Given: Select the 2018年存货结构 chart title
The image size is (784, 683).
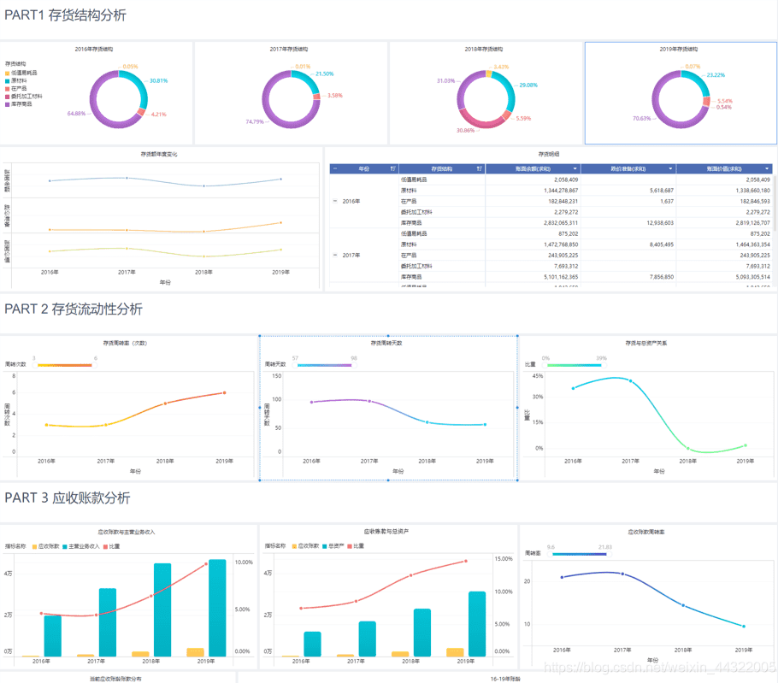Looking at the screenshot, I should (x=484, y=50).
